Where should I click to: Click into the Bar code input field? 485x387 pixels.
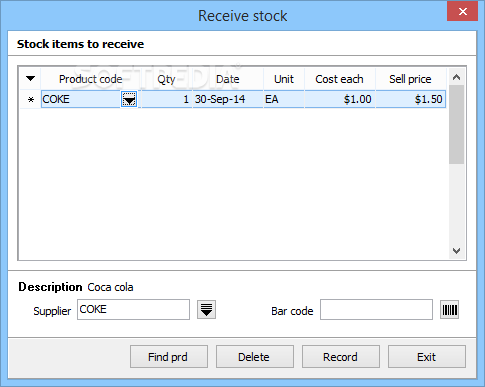coord(376,310)
